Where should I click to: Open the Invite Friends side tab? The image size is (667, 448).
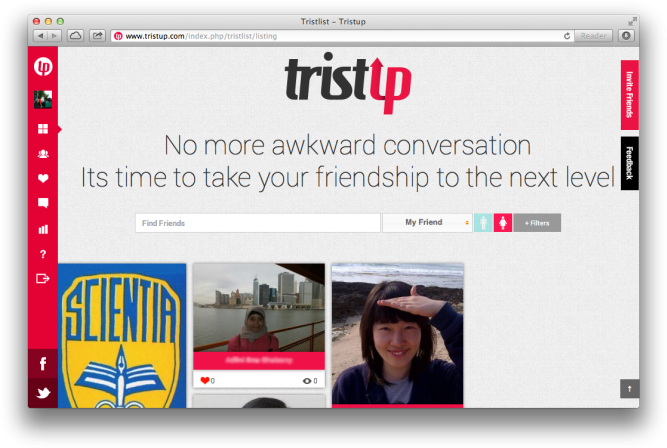pos(630,95)
